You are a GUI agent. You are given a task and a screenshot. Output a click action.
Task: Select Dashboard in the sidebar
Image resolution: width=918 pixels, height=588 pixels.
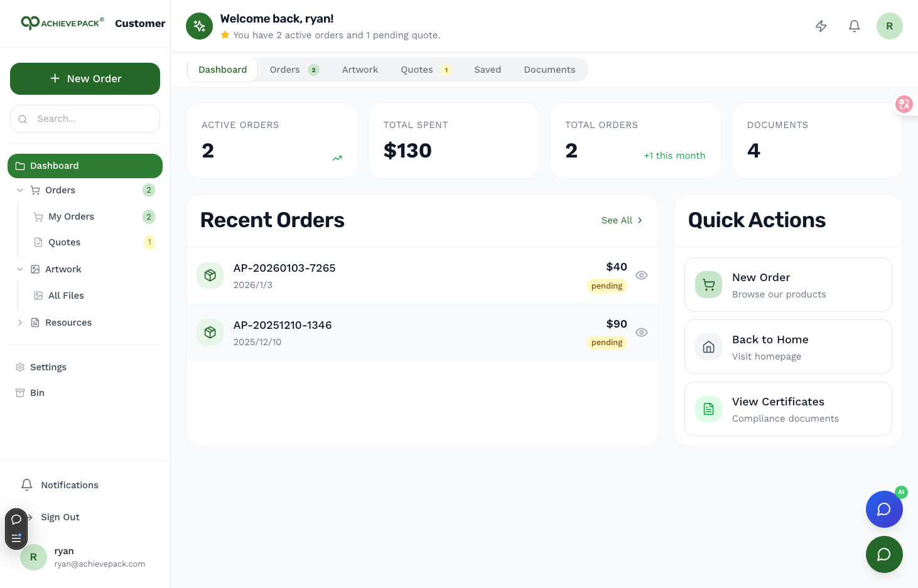(x=85, y=166)
